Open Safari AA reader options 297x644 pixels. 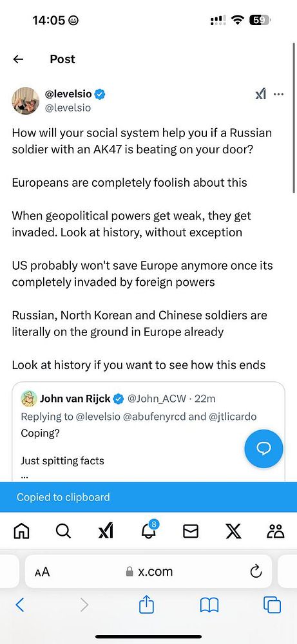tap(43, 572)
